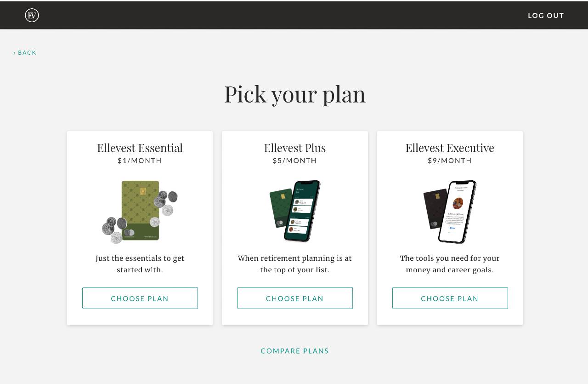Click the retirement planning description text
This screenshot has width=588, height=384.
point(295,264)
